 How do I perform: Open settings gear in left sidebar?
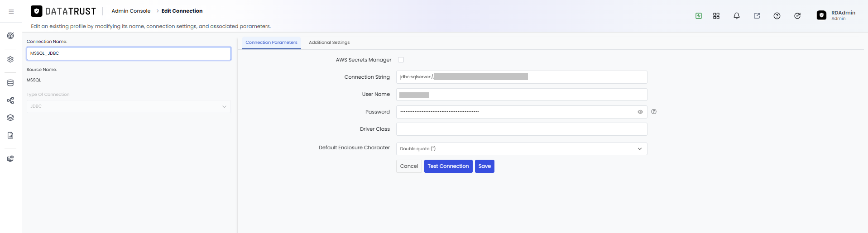(x=10, y=59)
